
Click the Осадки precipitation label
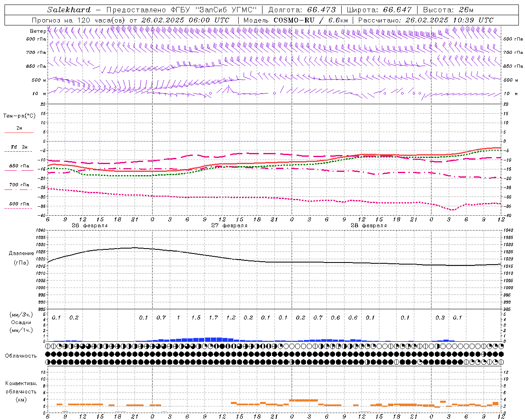[21, 322]
